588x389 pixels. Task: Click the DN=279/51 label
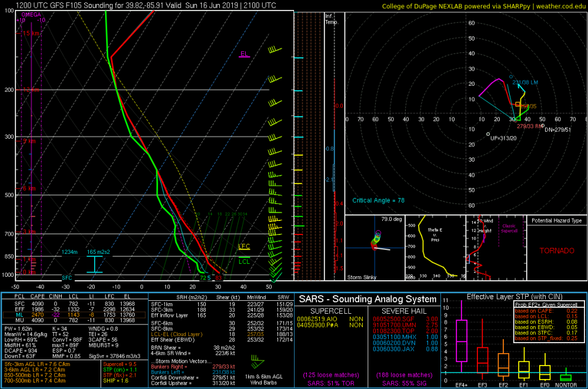pos(557,130)
